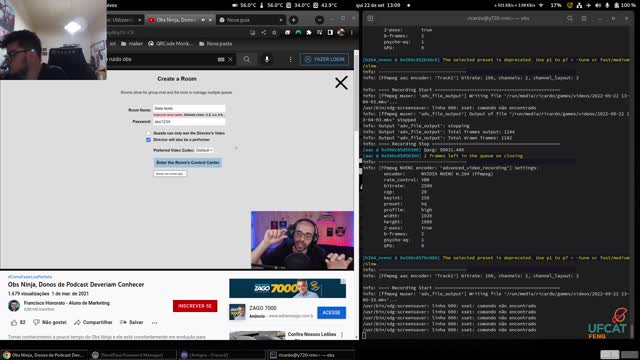Viewport: 640px width, 360px height.
Task: Open the Chrome extensions puzzle icon
Action: [309, 32]
